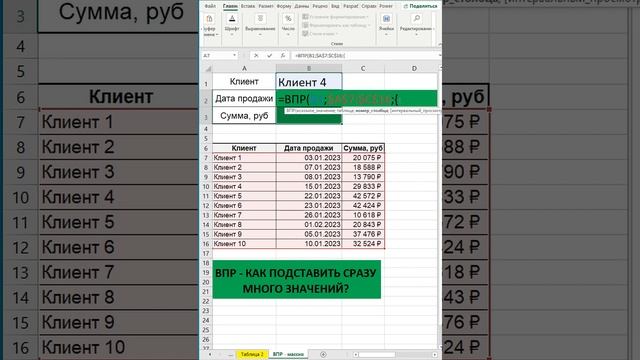
Task: Open the ВПР - массив sheet tab
Action: pos(288,354)
